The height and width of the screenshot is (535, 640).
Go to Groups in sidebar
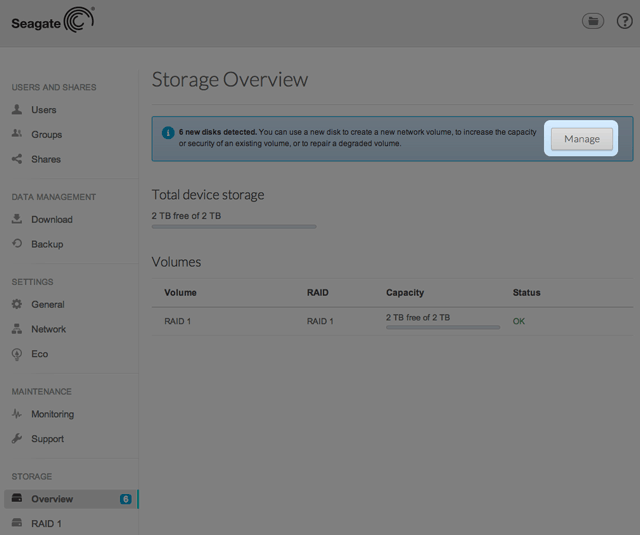[x=47, y=135]
